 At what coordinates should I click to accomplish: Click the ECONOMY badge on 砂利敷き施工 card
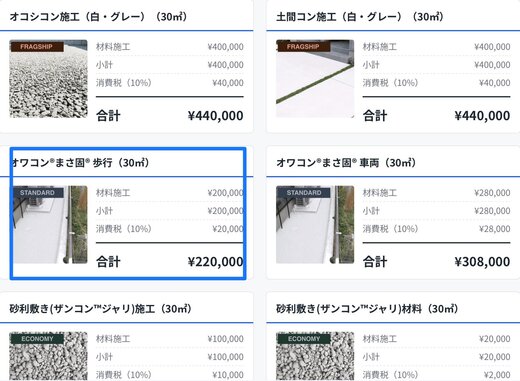37,339
